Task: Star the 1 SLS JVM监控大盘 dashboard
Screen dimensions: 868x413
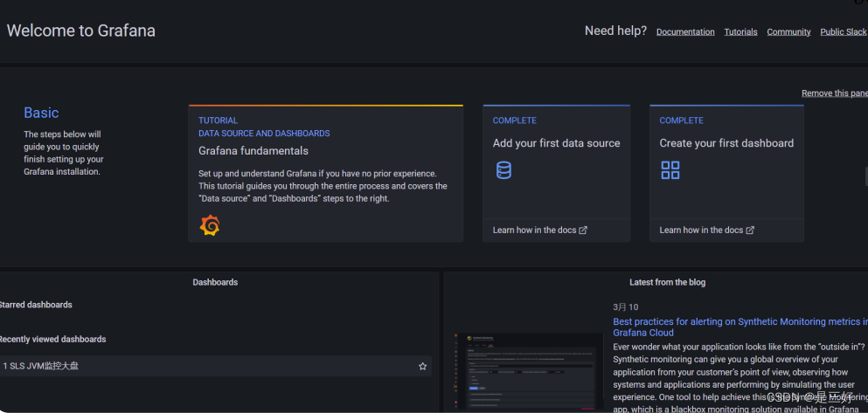Action: click(x=423, y=366)
